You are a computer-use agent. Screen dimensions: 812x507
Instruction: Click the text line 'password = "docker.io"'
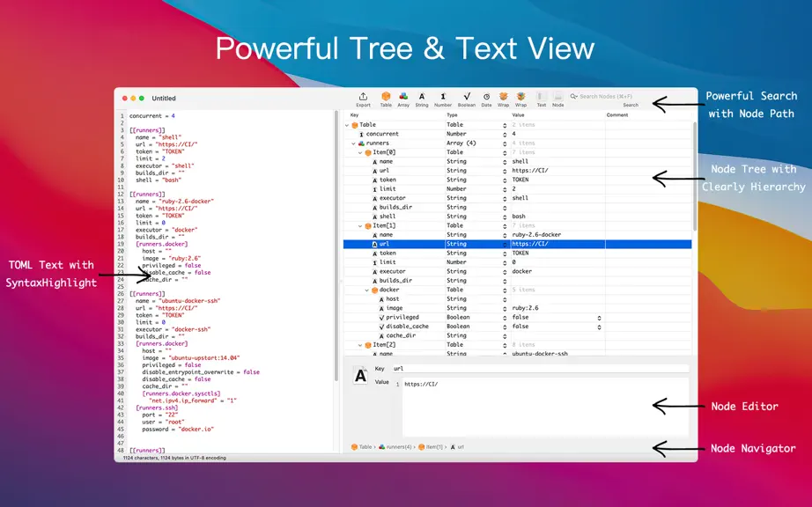point(178,430)
